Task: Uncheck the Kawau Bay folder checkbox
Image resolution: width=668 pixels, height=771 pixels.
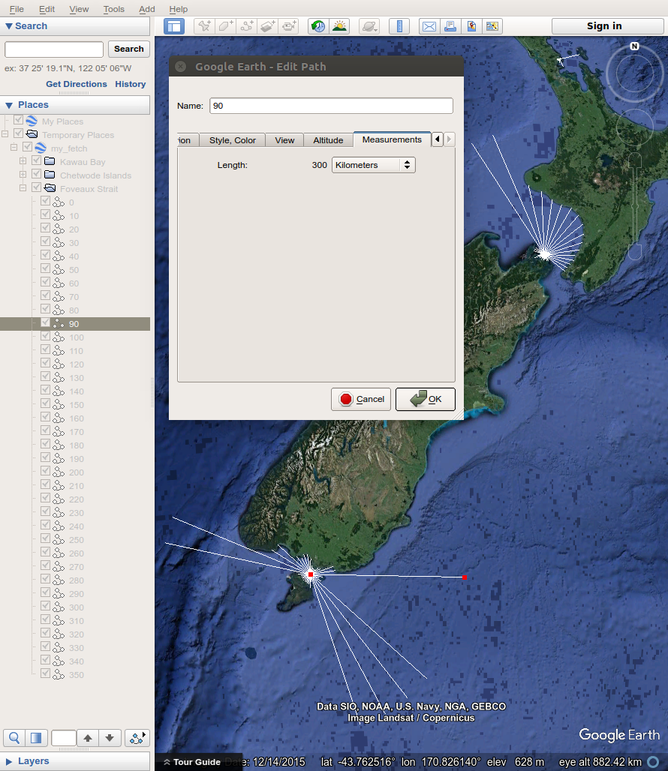Action: click(36, 161)
